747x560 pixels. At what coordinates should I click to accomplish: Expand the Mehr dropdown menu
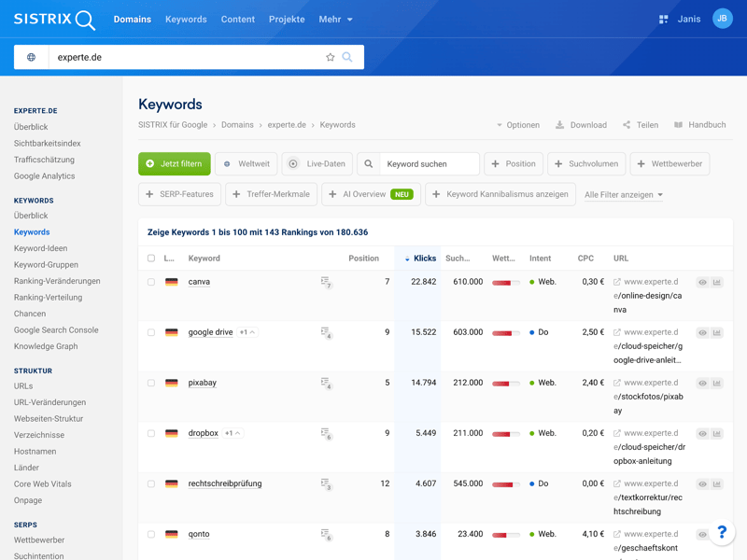pyautogui.click(x=335, y=19)
